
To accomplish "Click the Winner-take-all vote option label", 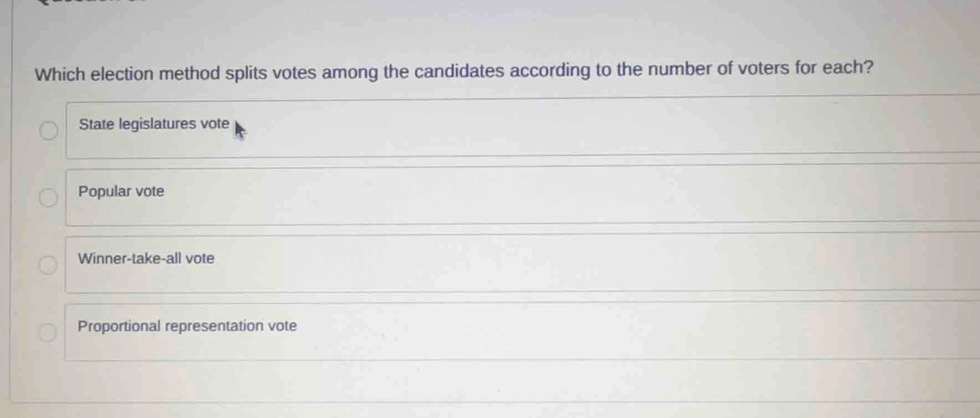I will pyautogui.click(x=146, y=259).
